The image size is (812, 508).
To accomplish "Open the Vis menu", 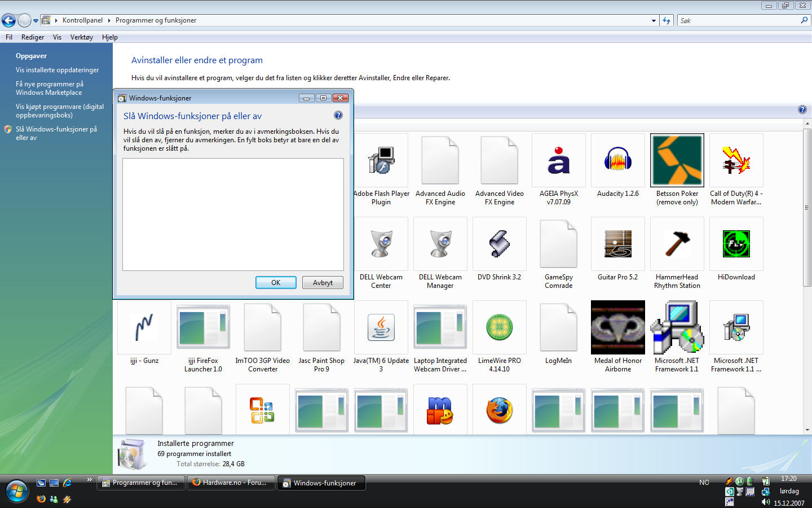I will (57, 37).
